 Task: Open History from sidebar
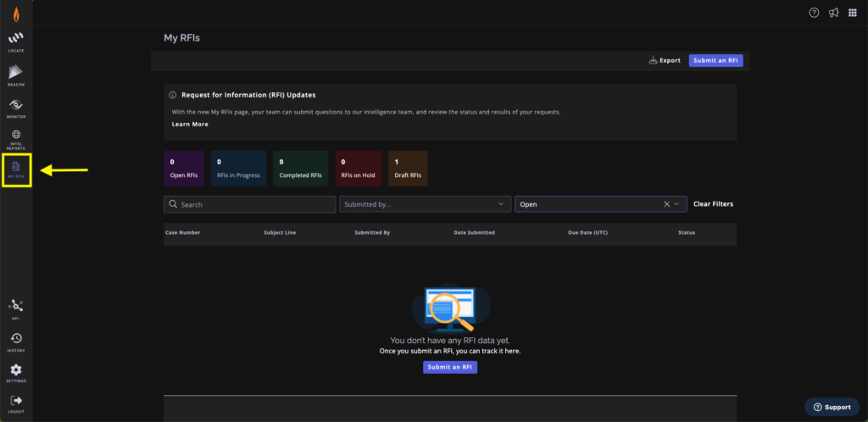click(x=16, y=341)
